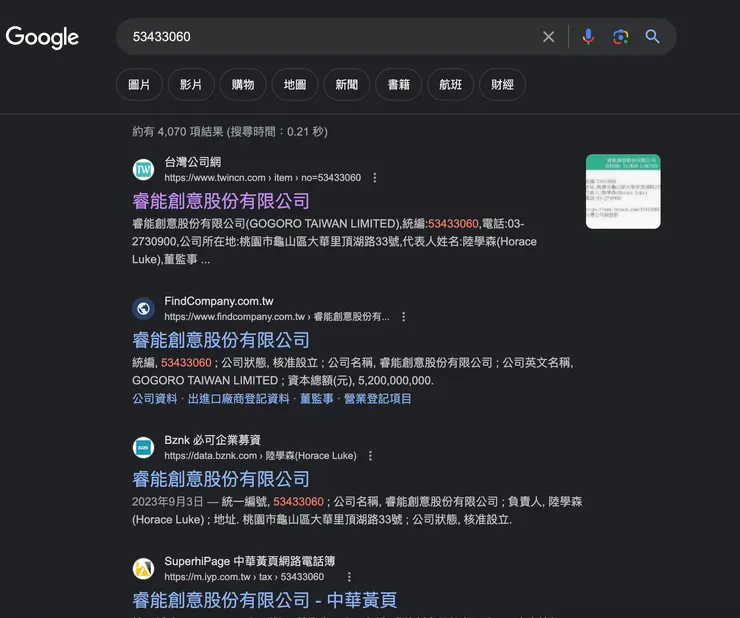Open the 董監事 sitelink

click(317, 399)
